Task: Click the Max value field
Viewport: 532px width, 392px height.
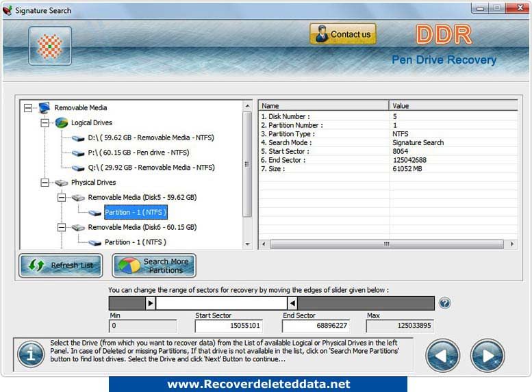Action: 400,326
